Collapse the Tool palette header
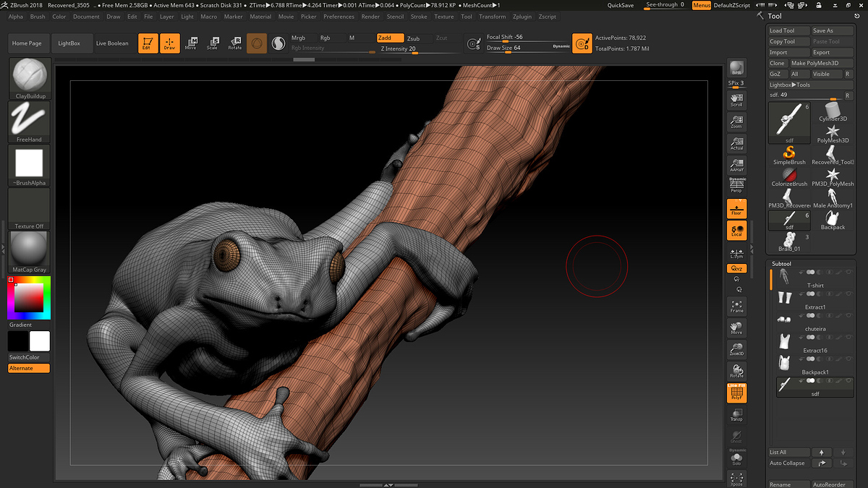 [774, 16]
